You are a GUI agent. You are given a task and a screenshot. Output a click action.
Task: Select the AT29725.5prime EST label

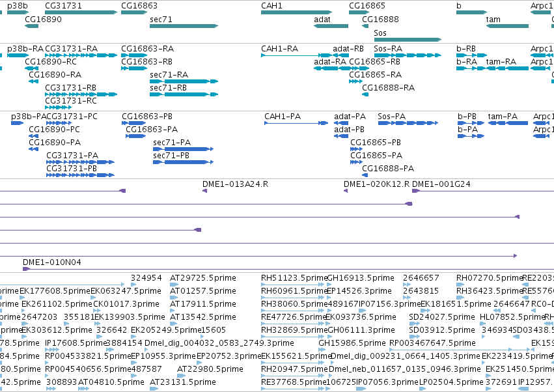(x=203, y=278)
